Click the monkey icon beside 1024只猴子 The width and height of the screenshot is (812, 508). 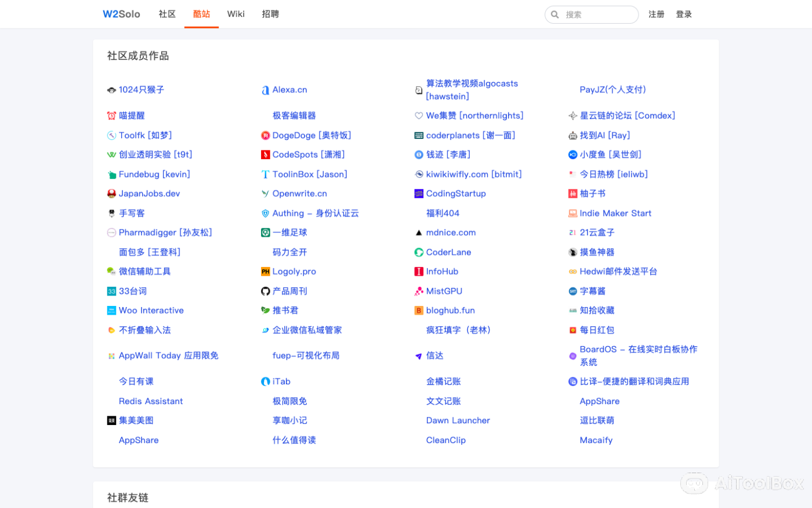pos(111,90)
